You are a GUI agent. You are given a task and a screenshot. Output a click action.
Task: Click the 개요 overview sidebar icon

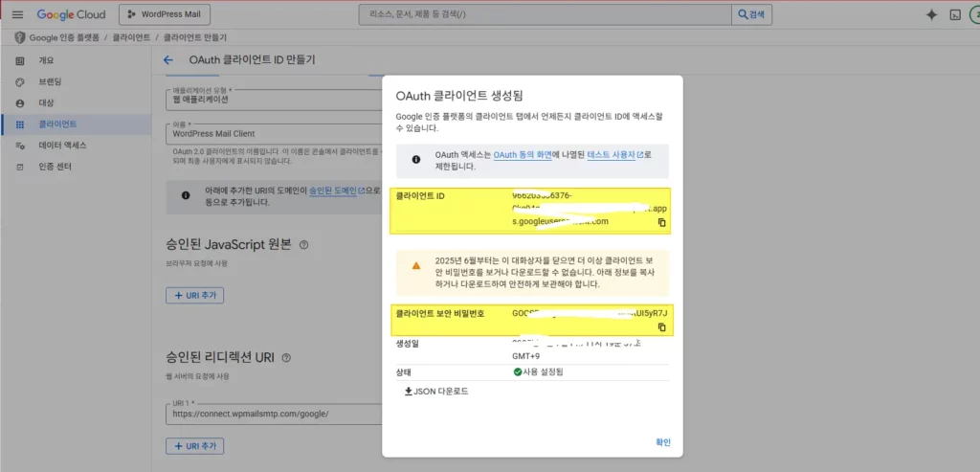[20, 60]
